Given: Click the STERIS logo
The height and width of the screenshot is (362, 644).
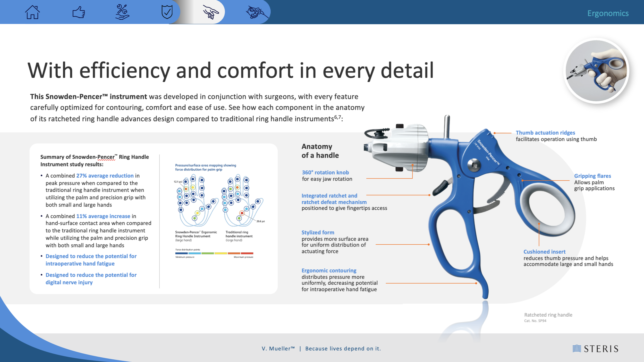Looking at the screenshot, I should point(595,349).
